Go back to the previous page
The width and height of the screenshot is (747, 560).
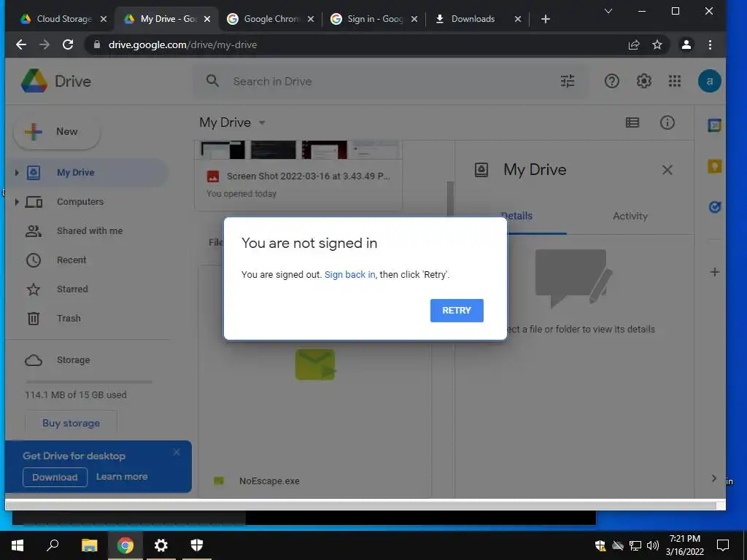(21, 44)
